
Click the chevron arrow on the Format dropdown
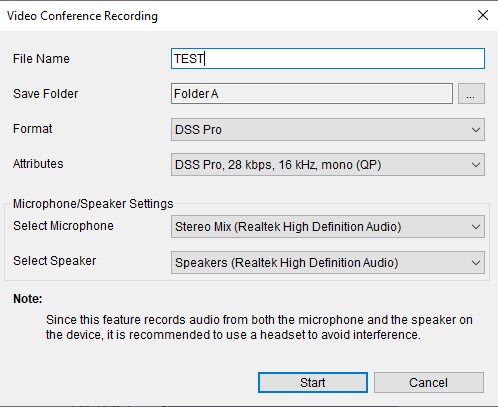tap(476, 130)
